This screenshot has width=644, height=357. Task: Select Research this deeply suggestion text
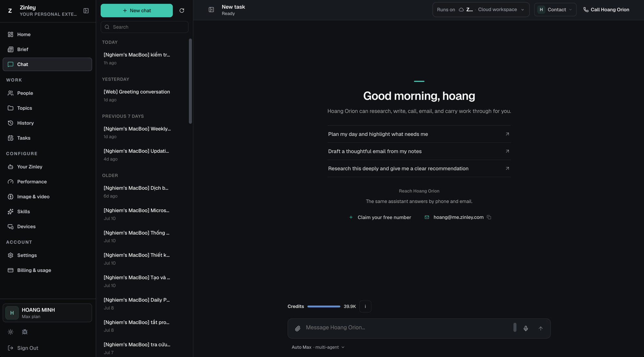398,168
